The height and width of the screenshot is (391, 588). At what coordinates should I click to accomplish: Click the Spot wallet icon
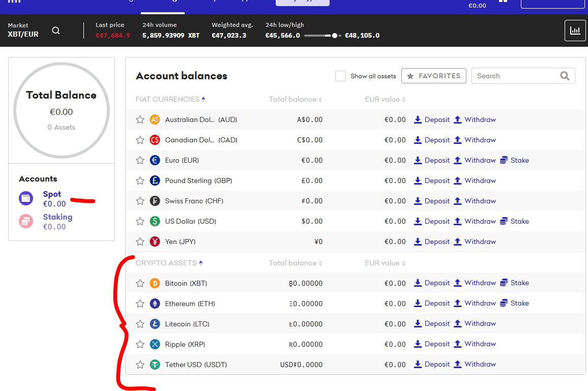[x=26, y=198]
